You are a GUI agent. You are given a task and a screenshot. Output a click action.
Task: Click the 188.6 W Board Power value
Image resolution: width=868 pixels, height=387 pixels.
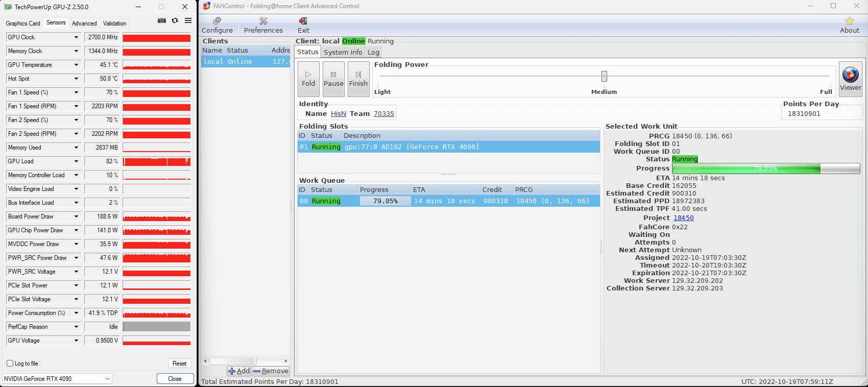point(102,216)
